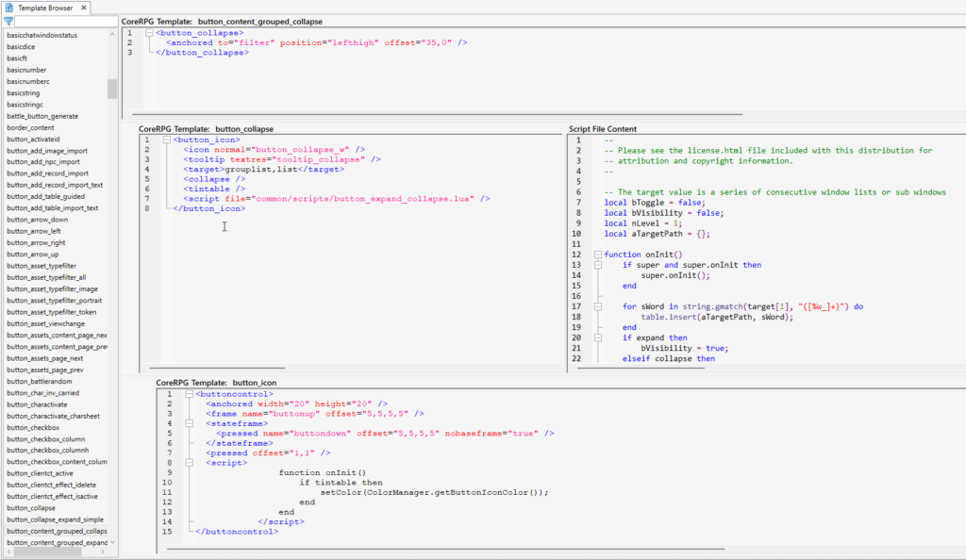Select button_charactivate_charsheet template
Image resolution: width=966 pixels, height=560 pixels.
tap(53, 416)
